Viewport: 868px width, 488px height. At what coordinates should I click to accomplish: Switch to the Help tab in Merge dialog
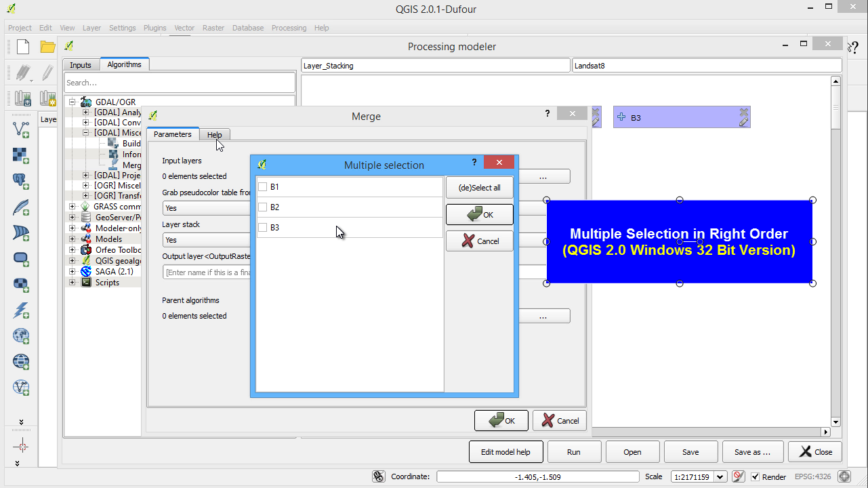[x=215, y=135]
